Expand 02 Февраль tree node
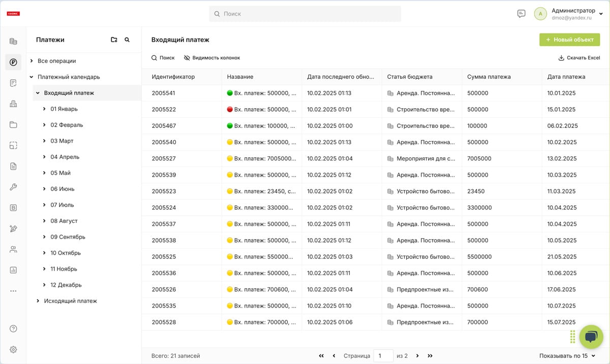Image resolution: width=610 pixels, height=364 pixels. click(x=44, y=125)
